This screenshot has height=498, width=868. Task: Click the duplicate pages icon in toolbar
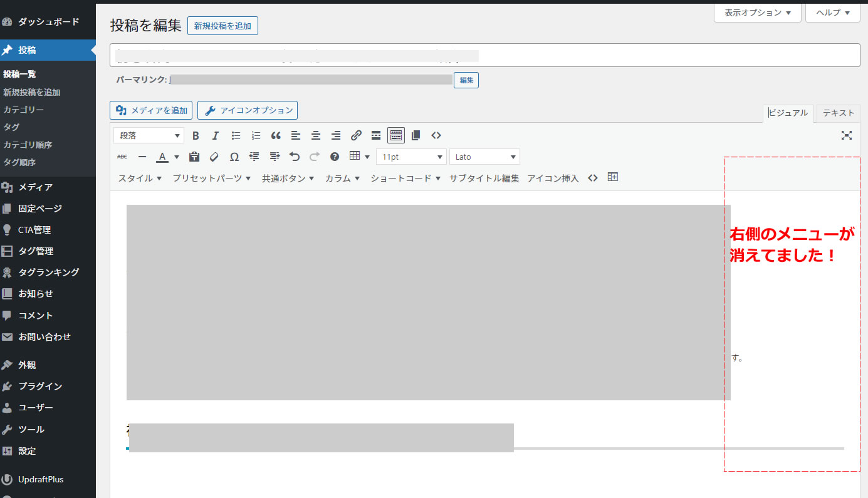tap(416, 135)
